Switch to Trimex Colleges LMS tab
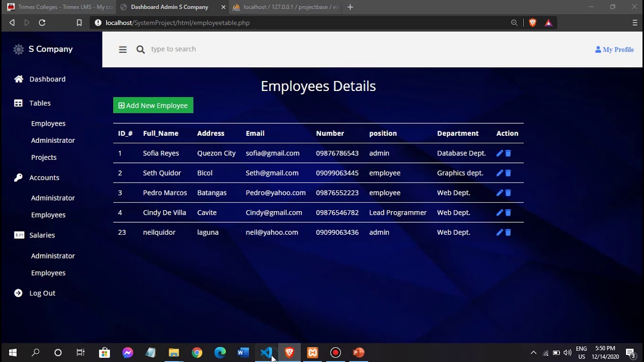The height and width of the screenshot is (362, 644). click(x=60, y=7)
